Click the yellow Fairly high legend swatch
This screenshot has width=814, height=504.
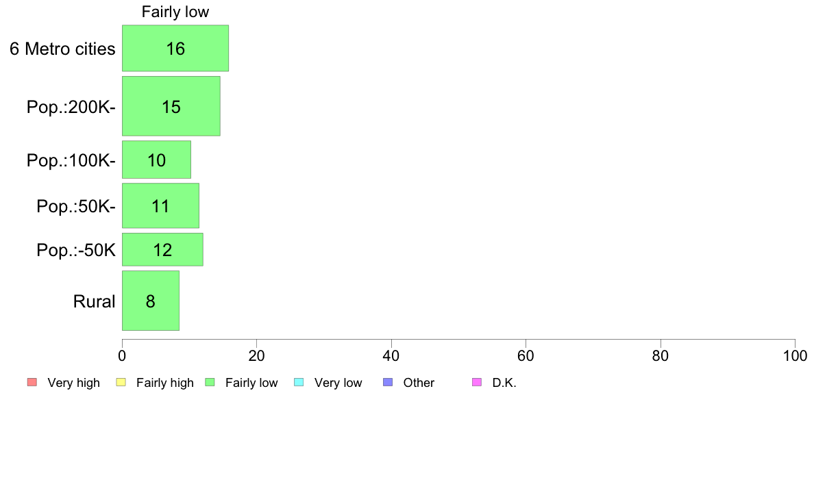(121, 383)
